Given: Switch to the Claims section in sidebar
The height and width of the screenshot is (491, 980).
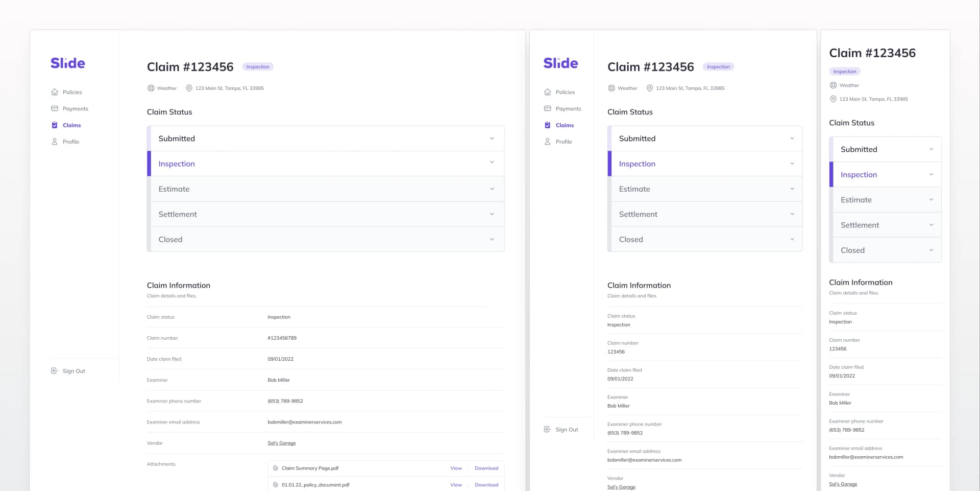Looking at the screenshot, I should pyautogui.click(x=71, y=125).
